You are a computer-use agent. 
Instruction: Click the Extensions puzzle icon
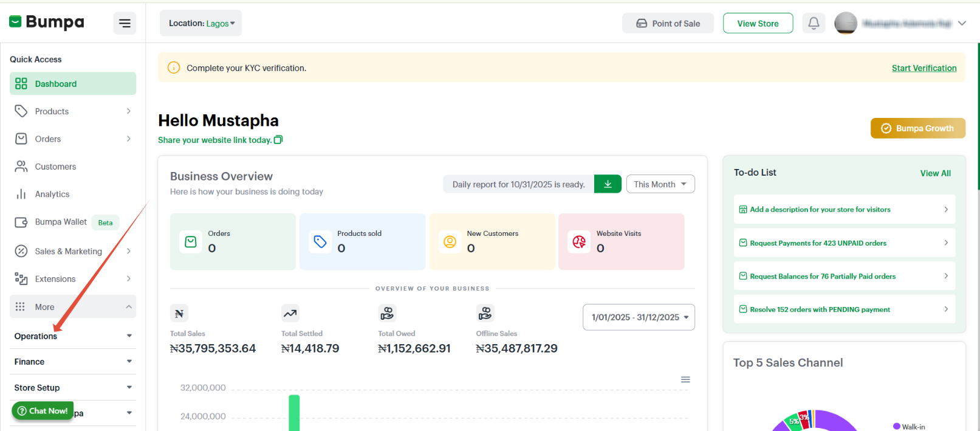coord(21,279)
